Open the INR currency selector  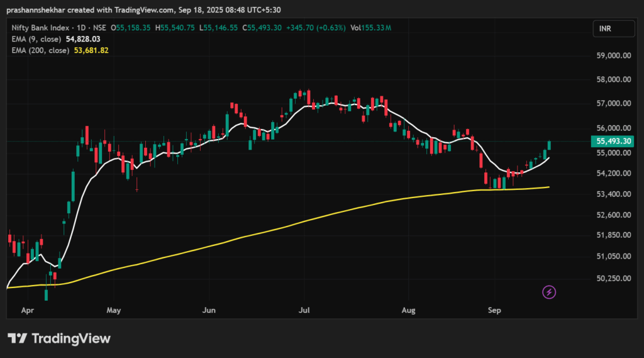click(x=614, y=29)
